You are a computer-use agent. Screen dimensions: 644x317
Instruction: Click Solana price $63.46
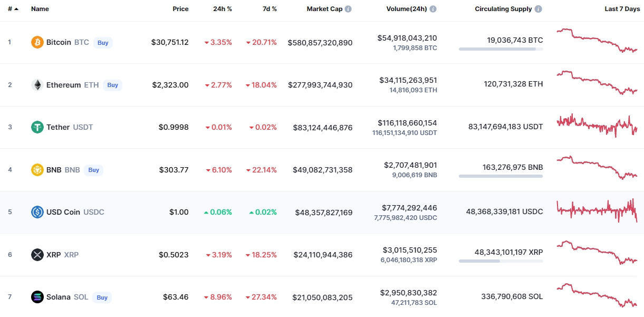coord(176,297)
